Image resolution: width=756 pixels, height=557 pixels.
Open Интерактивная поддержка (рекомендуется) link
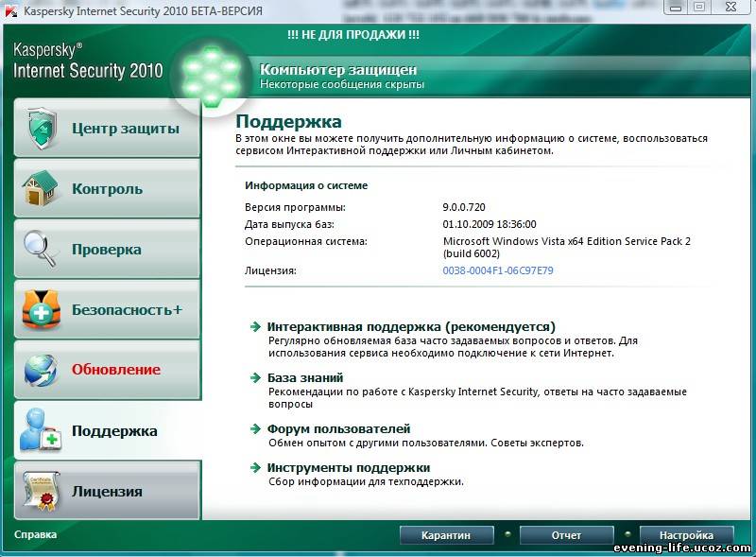411,327
